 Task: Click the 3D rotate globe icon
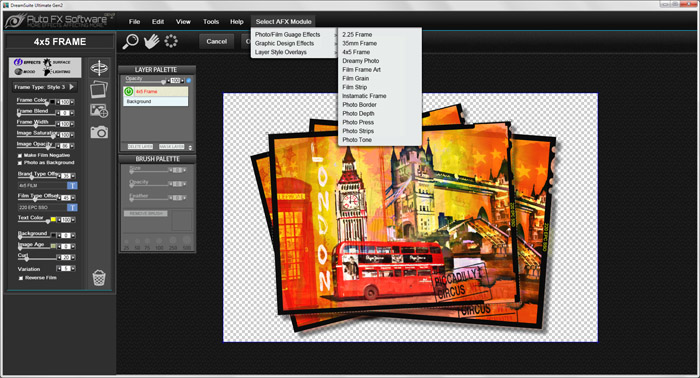pos(99,68)
